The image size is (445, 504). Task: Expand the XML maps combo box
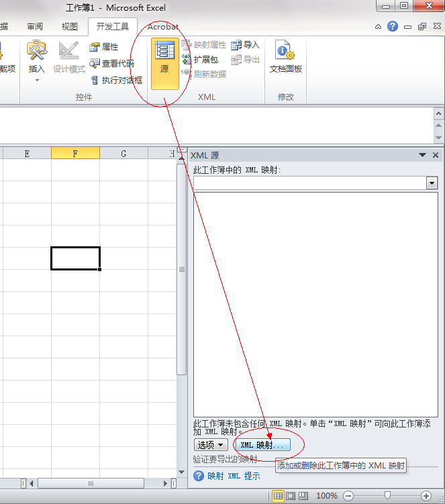pos(432,183)
